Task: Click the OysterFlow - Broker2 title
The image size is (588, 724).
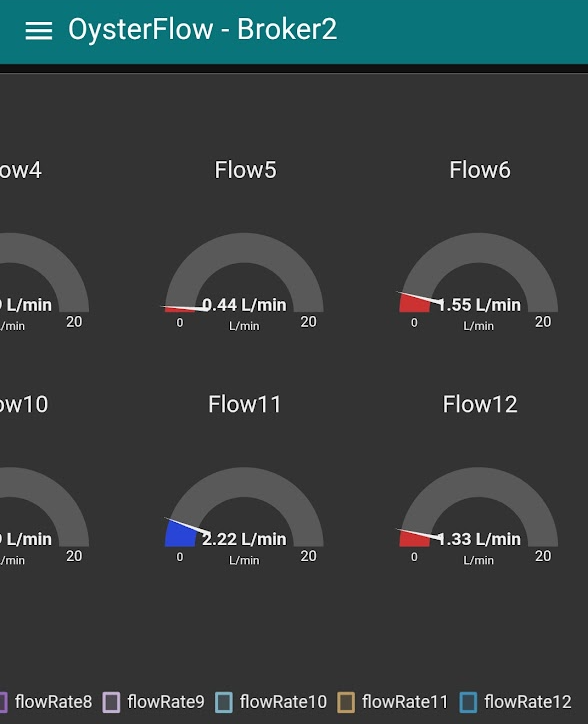Action: point(202,30)
